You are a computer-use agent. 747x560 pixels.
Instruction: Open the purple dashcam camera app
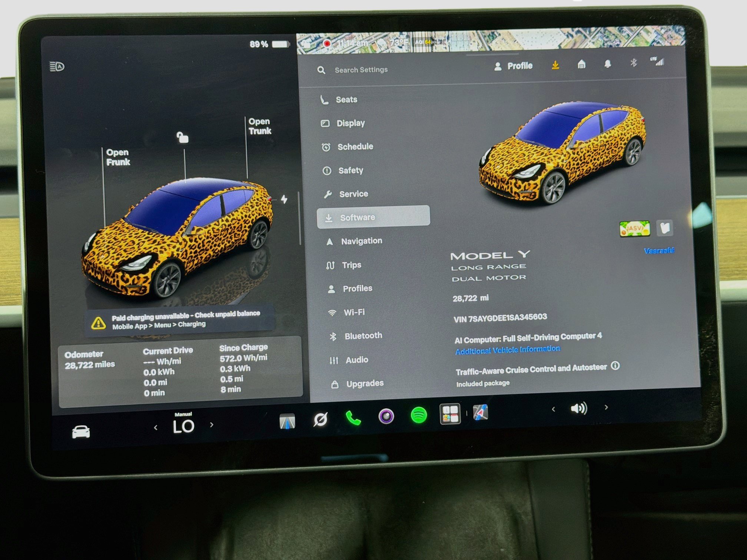tap(386, 416)
